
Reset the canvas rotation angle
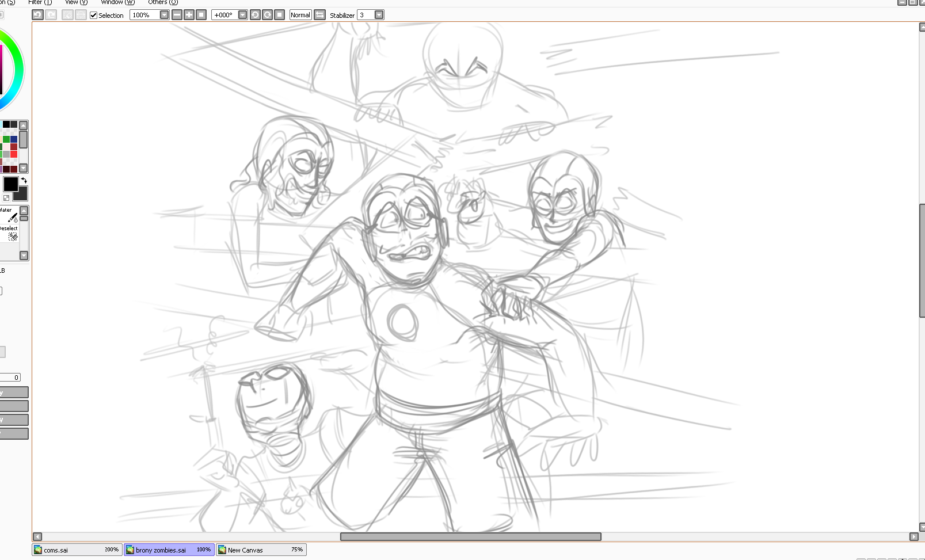(x=279, y=15)
